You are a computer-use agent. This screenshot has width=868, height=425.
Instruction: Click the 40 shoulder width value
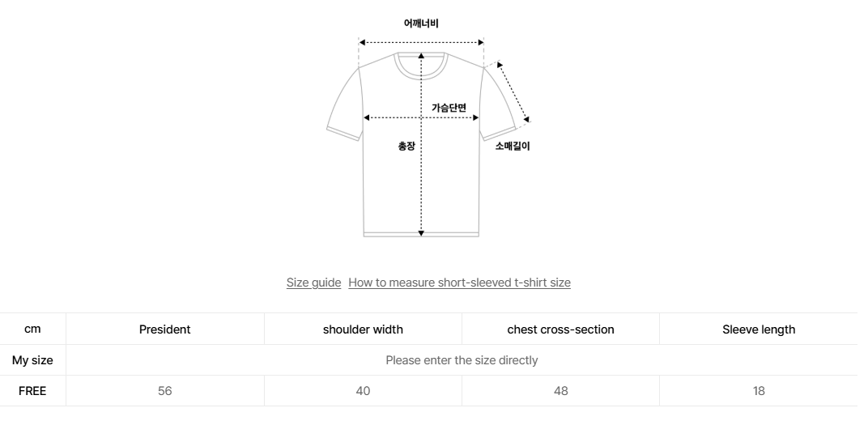tap(363, 391)
